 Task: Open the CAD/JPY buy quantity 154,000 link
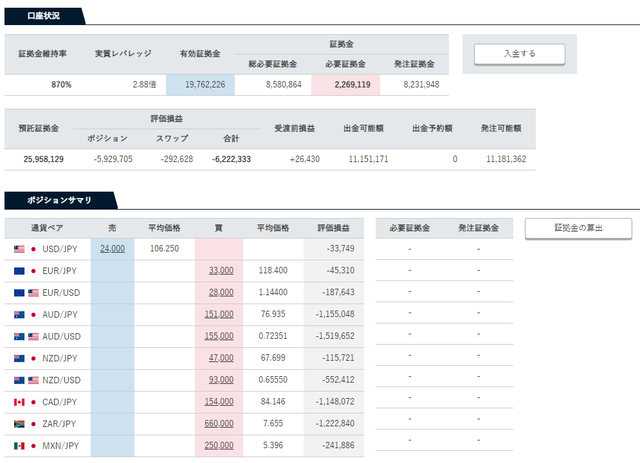pyautogui.click(x=219, y=402)
